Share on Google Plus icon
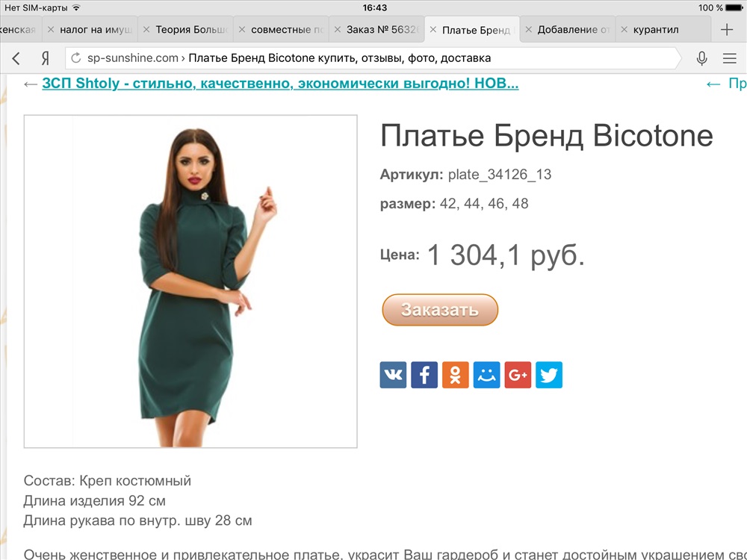The height and width of the screenshot is (560, 747). (x=518, y=375)
